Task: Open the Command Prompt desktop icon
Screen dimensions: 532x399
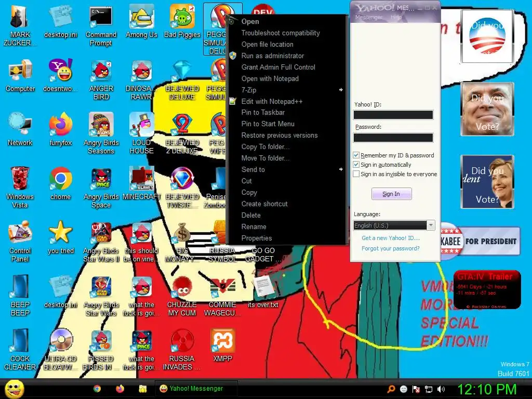Action: [101, 26]
